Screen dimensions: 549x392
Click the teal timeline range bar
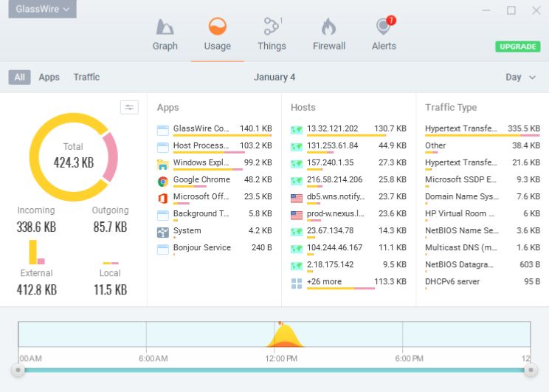pos(274,370)
